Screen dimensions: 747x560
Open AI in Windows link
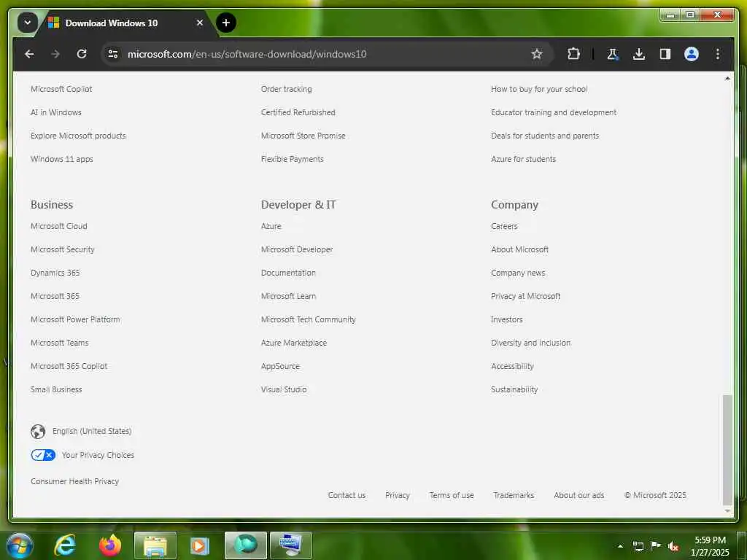coord(55,112)
